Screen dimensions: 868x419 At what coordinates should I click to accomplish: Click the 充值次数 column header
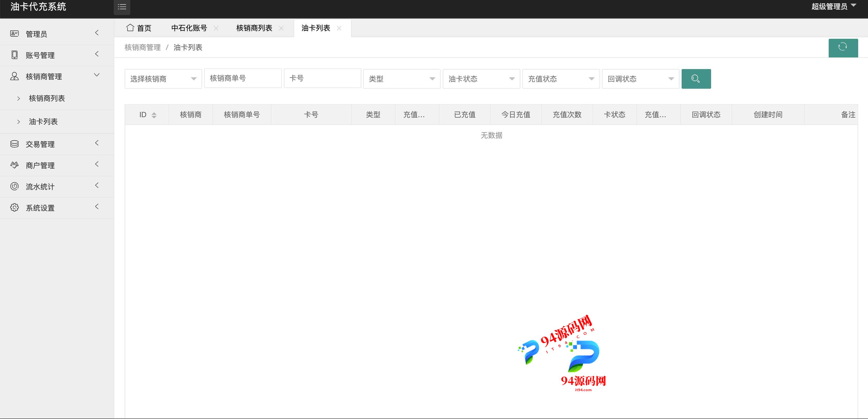pos(567,115)
